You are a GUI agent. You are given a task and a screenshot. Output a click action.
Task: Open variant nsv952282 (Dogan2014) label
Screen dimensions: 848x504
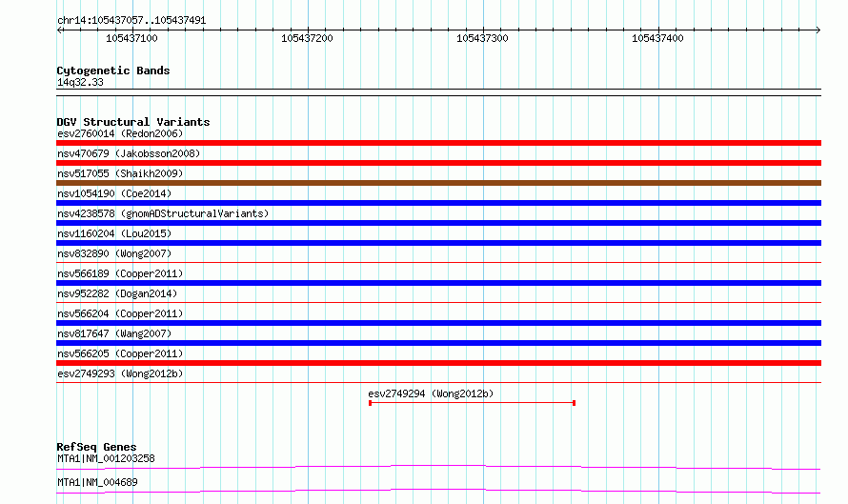pos(117,293)
